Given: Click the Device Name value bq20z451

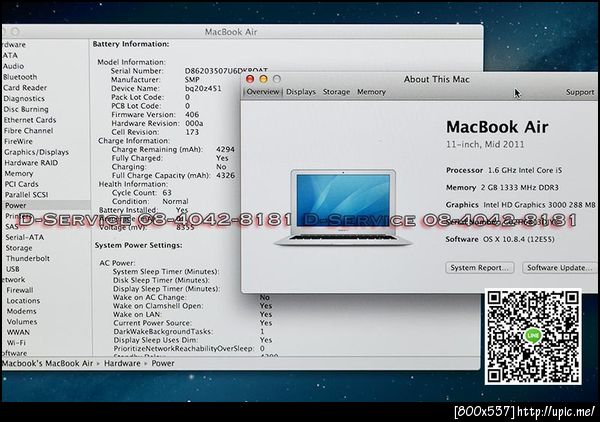Looking at the screenshot, I should 203,88.
